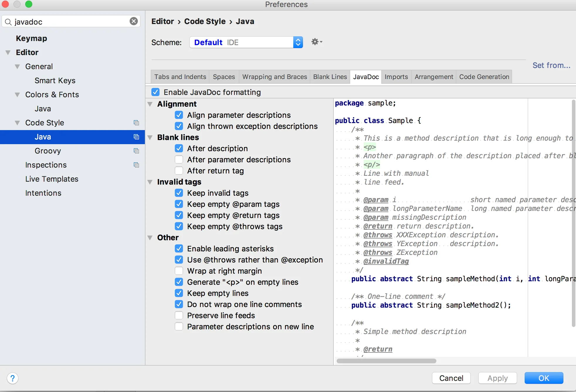Viewport: 576px width, 392px height.
Task: Click the copy icon beside Inspections
Action: click(136, 165)
